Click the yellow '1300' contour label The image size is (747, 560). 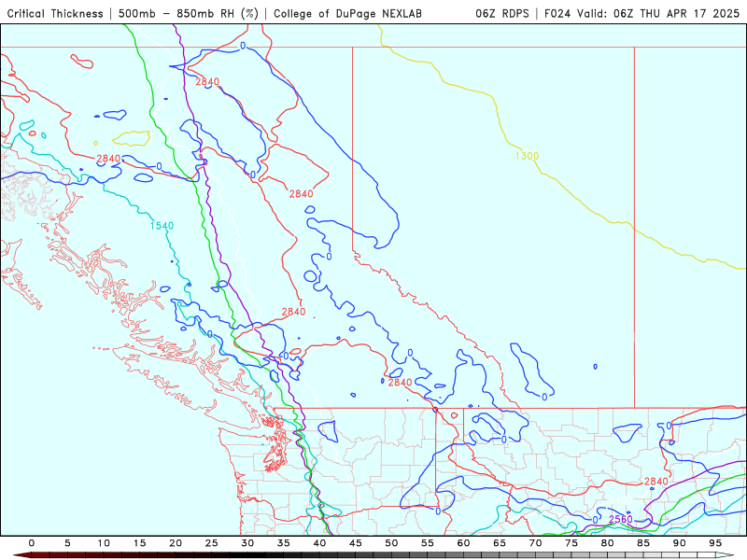click(x=527, y=156)
